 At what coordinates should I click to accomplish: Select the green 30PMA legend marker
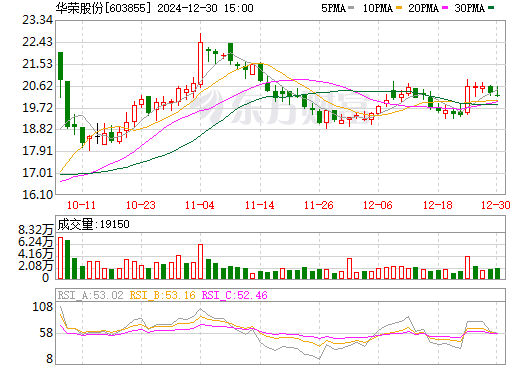click(491, 8)
